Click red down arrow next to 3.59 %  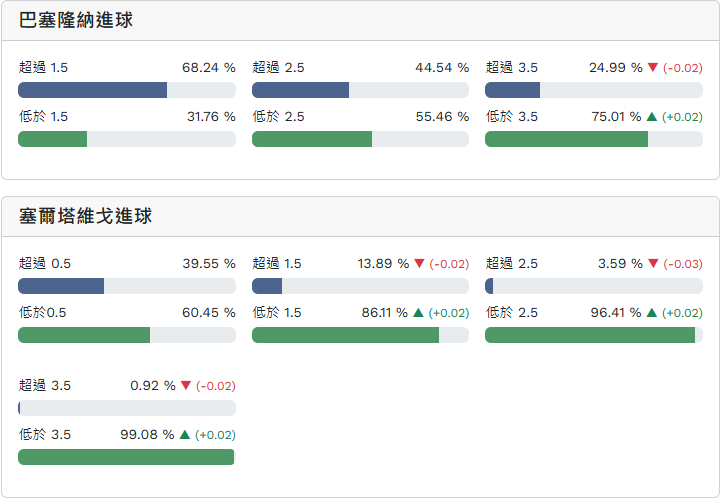(653, 264)
